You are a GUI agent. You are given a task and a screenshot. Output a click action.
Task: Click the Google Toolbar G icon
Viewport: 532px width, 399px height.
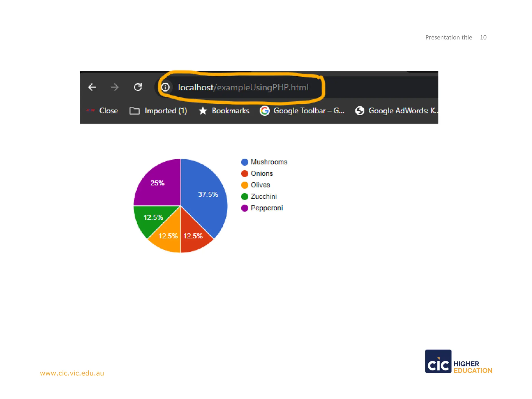point(264,111)
